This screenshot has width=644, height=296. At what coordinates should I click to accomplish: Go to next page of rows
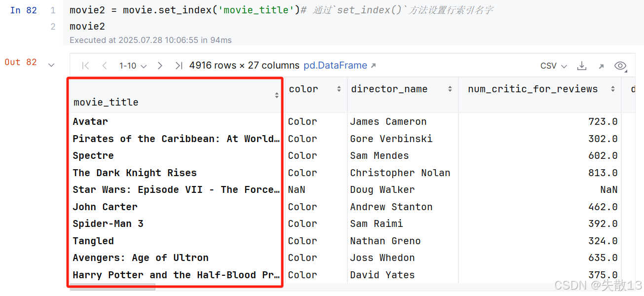coord(159,66)
